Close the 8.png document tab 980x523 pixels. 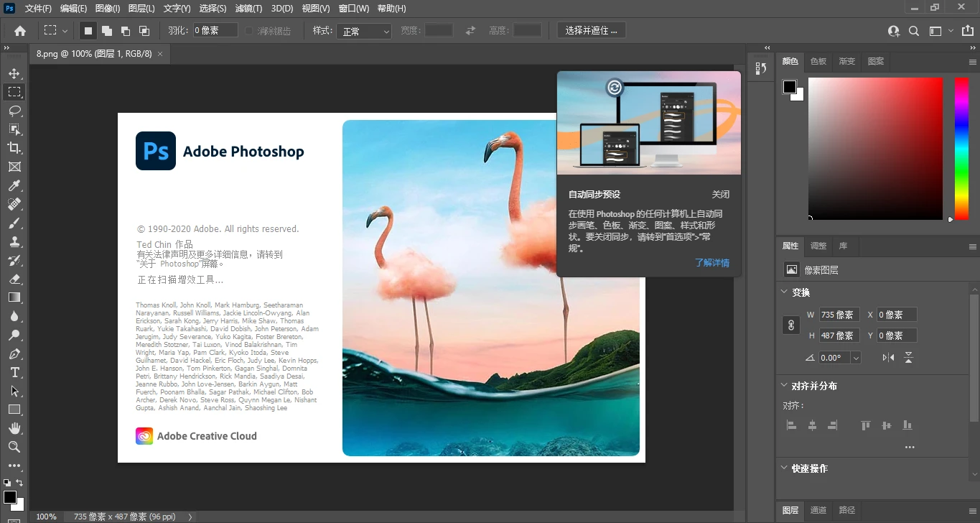160,54
